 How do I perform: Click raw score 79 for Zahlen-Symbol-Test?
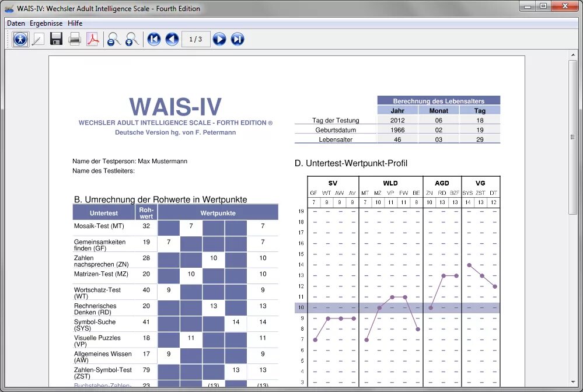[146, 370]
